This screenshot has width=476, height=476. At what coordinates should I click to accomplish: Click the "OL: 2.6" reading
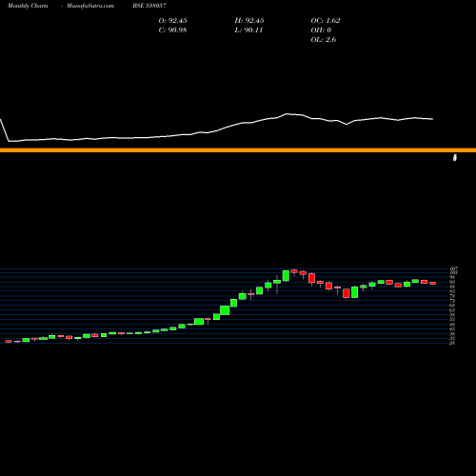324,40
